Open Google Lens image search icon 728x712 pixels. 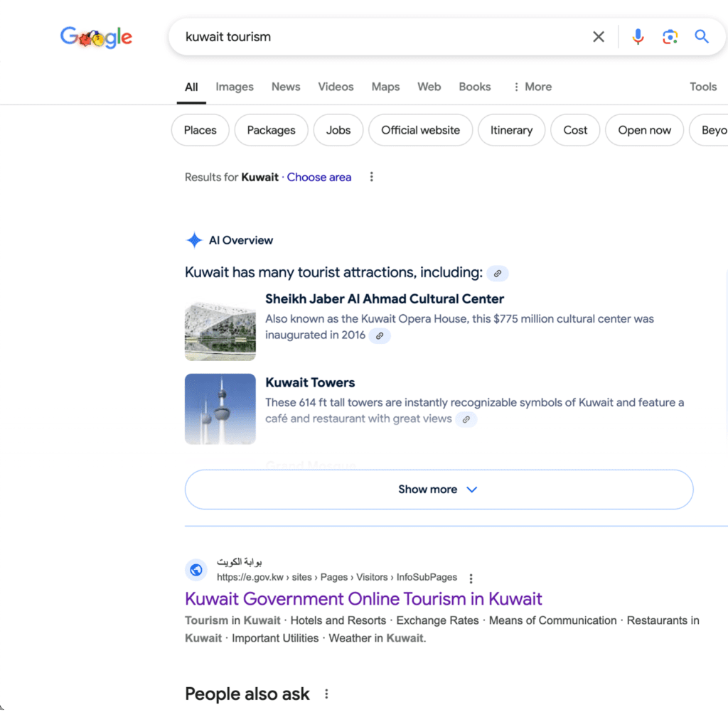[x=670, y=37]
